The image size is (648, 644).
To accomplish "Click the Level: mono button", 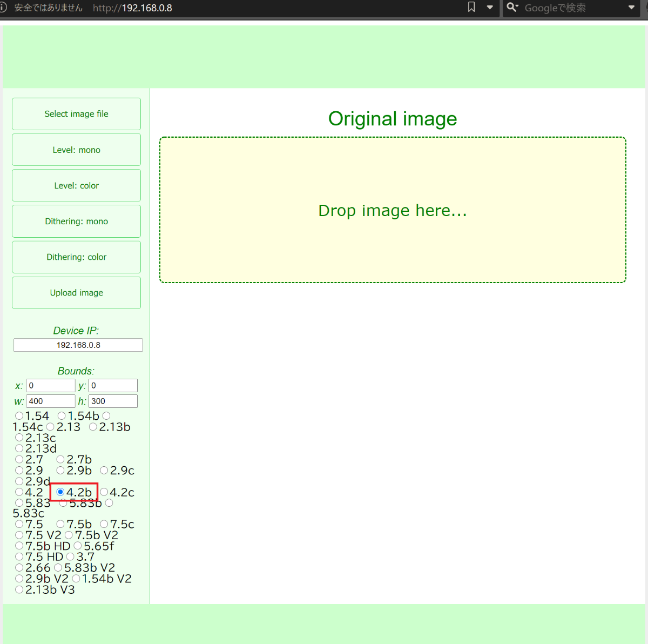I will [x=76, y=150].
